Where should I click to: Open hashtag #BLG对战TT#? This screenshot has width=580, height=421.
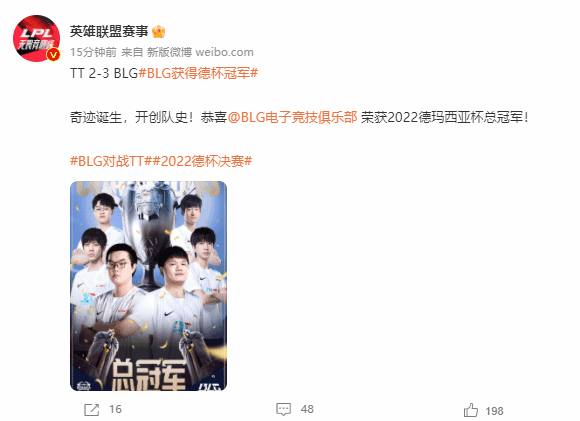pos(111,161)
